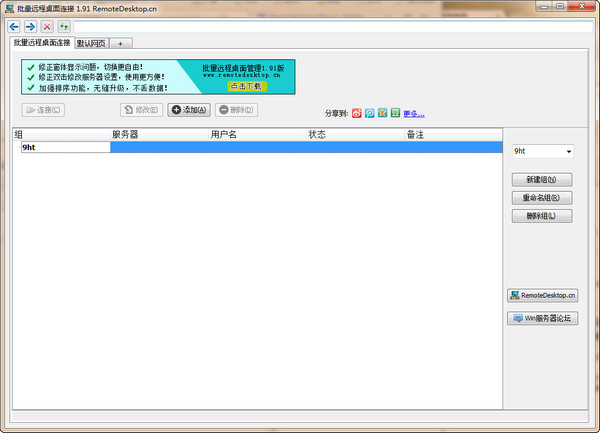Screen dimensions: 600x433
Task: Switch to 批量远程桌面连接 tab
Action: click(x=42, y=42)
